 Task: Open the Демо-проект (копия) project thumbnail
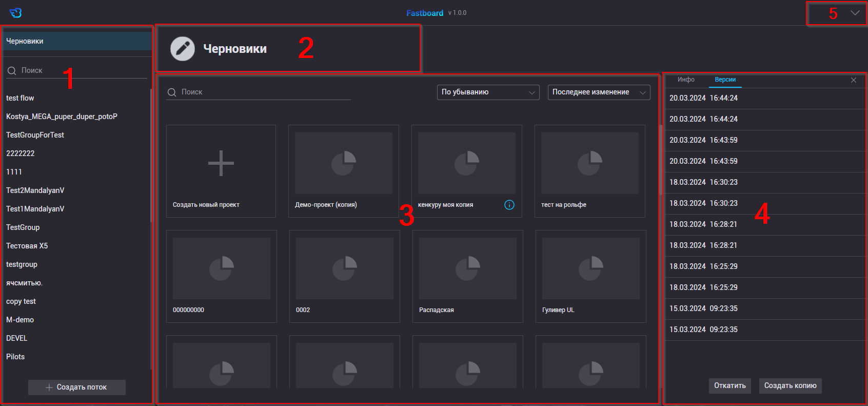click(x=344, y=163)
